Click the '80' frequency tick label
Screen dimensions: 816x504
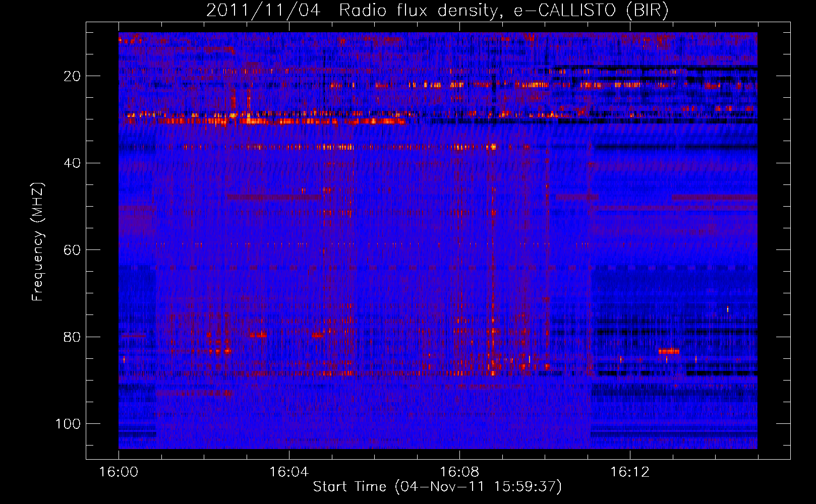[73, 337]
